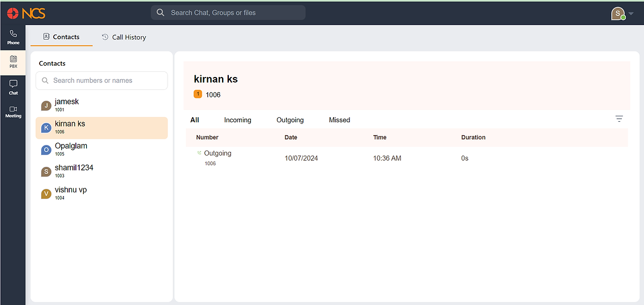Click the search magnifier icon in top bar
The image size is (644, 305).
pyautogui.click(x=161, y=12)
